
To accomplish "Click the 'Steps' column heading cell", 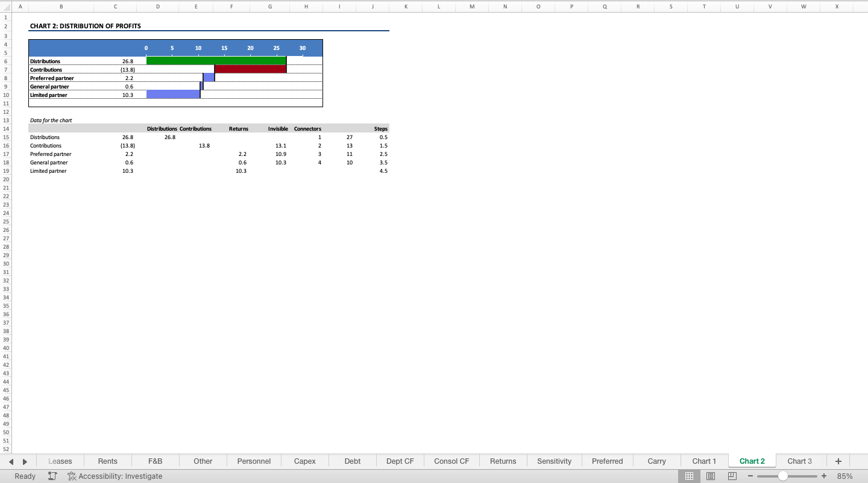I will (381, 129).
